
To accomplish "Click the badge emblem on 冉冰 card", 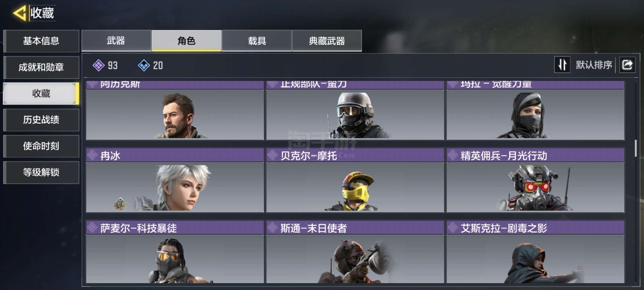I will click(x=120, y=204).
